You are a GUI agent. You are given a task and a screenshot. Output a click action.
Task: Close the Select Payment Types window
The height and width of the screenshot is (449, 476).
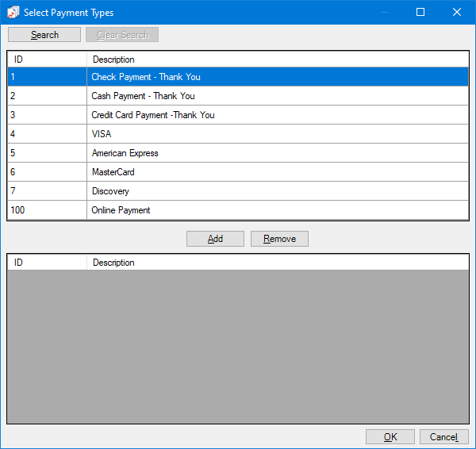457,13
